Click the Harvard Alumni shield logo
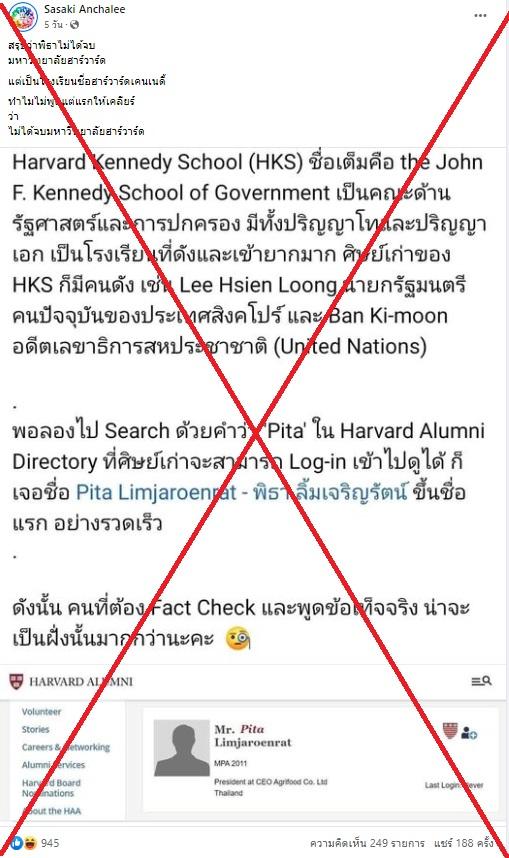Viewport: 509px width, 858px height. coord(16,681)
